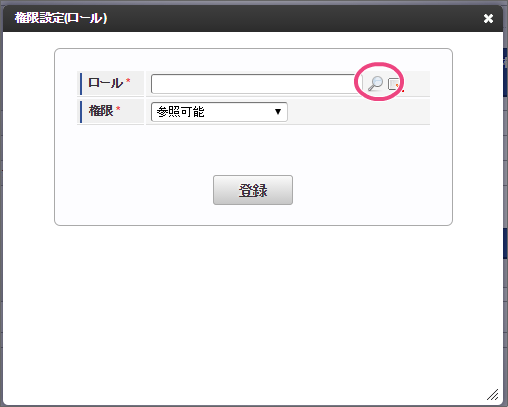Clear the selected role with the eraser icon

(394, 84)
